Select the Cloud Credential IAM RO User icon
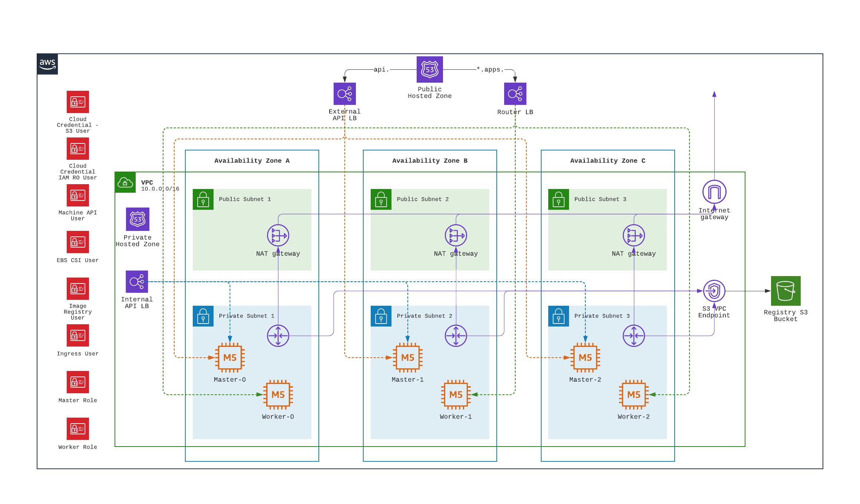 (78, 149)
